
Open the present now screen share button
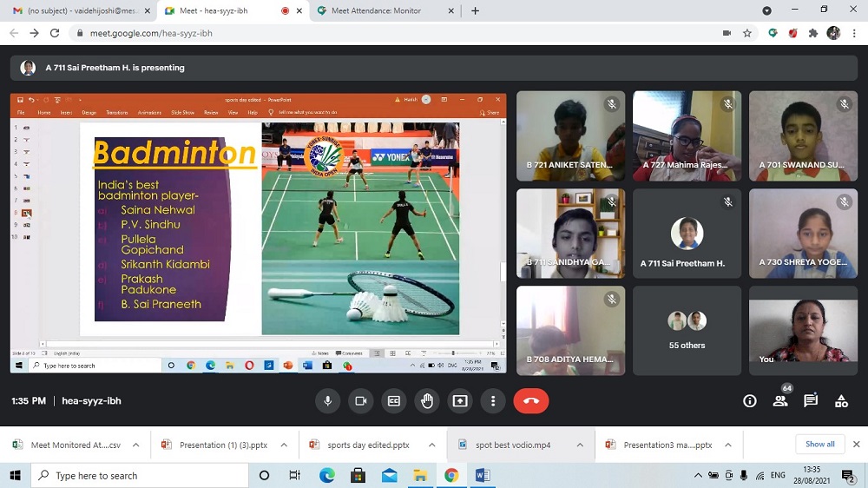460,401
